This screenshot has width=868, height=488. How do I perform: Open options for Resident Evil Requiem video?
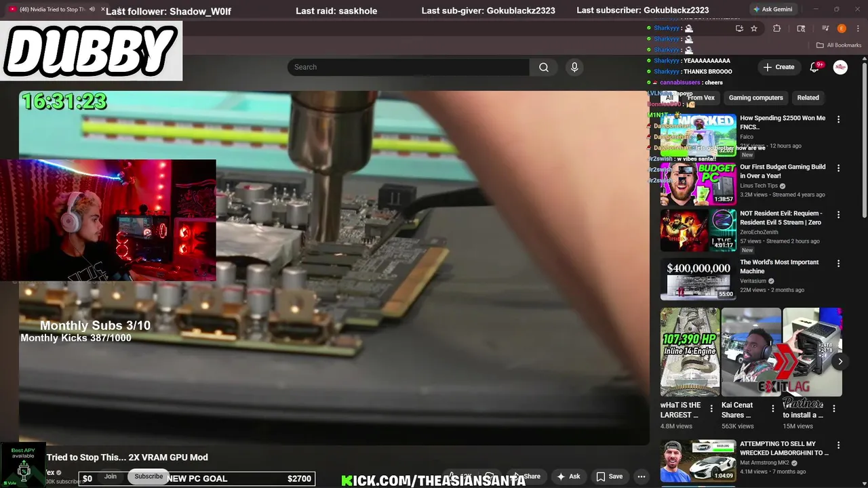coord(838,215)
